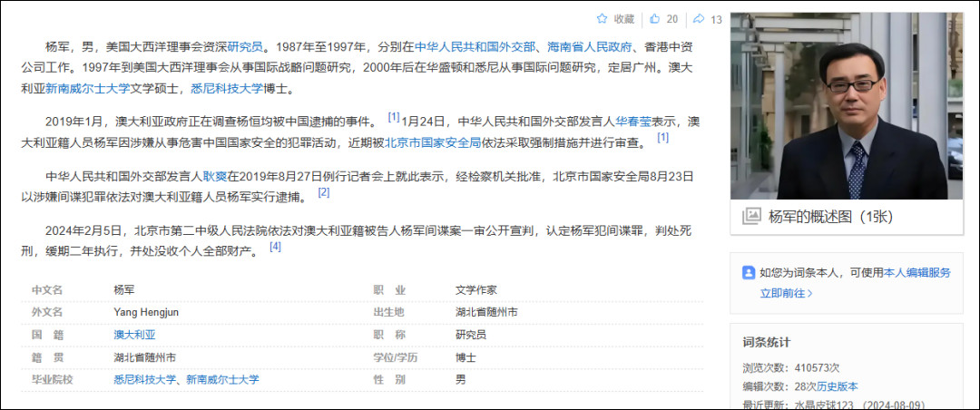This screenshot has height=410, width=980.
Task: Click the thumbs-up like icon
Action: click(x=655, y=19)
